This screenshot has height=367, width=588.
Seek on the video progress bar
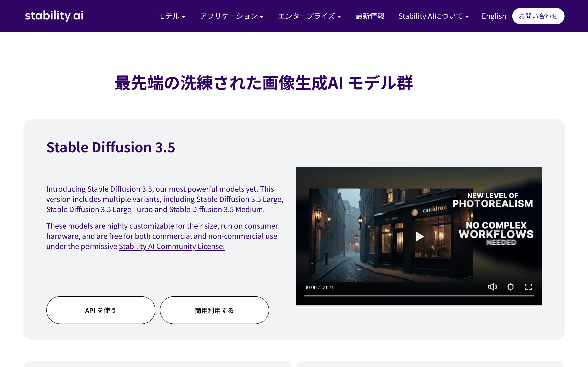point(419,296)
